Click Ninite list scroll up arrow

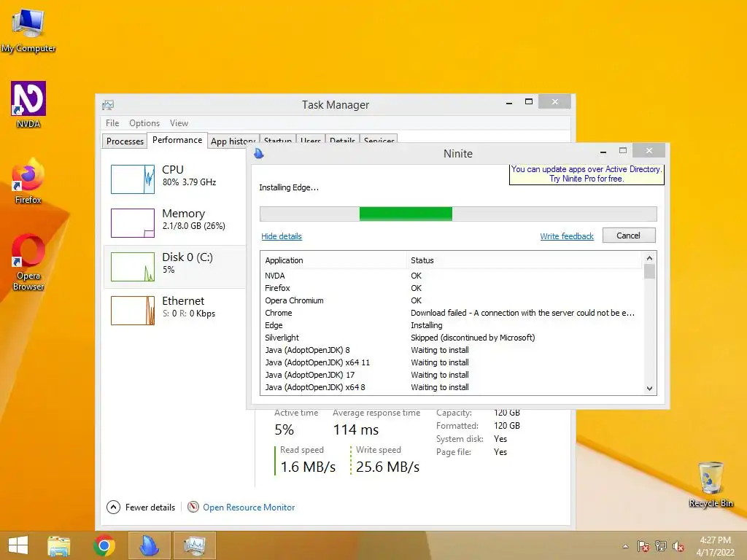tap(649, 257)
